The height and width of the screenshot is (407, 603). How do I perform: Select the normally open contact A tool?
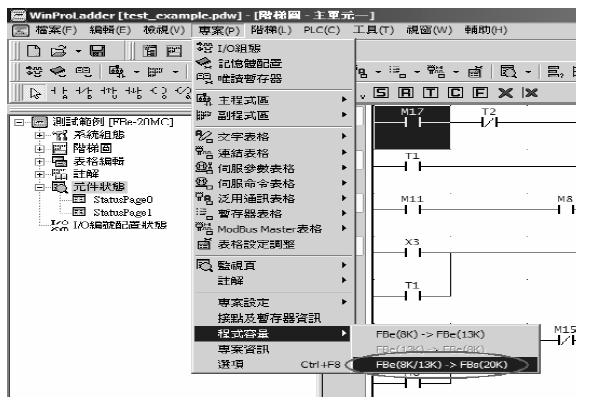[x=59, y=93]
